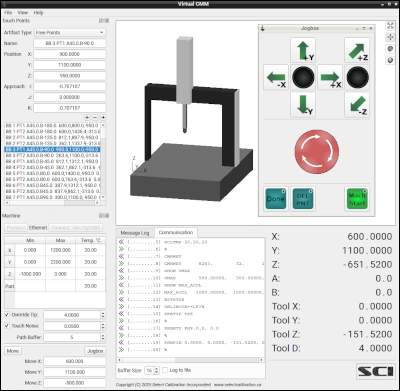The image size is (400, 391).
Task: Switch to the Communication tab
Action: point(176,232)
